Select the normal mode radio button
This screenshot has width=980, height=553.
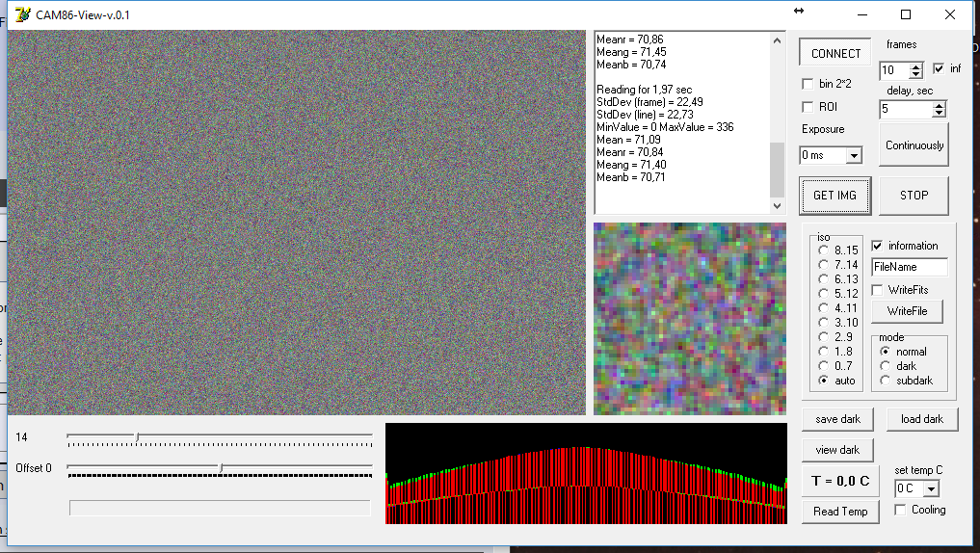(x=885, y=352)
